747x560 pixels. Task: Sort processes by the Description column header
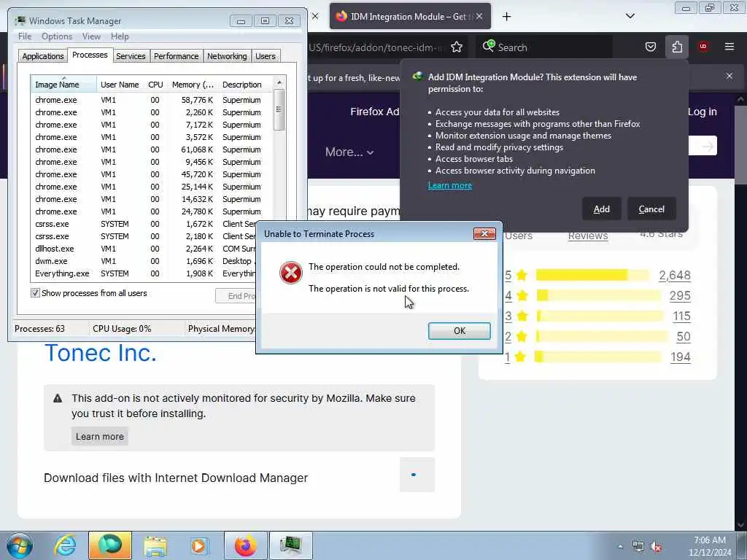(x=245, y=85)
